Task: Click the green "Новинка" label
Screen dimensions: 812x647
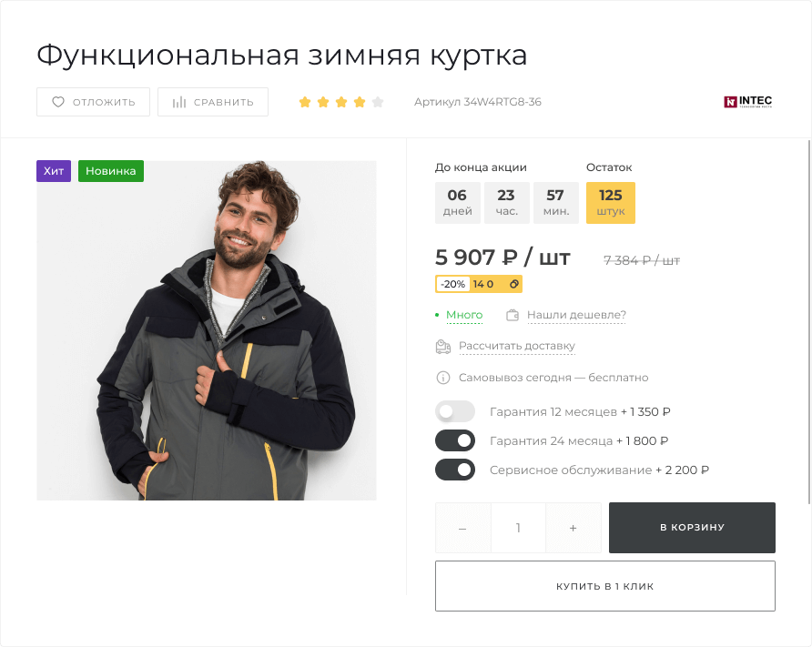Action: 110,170
